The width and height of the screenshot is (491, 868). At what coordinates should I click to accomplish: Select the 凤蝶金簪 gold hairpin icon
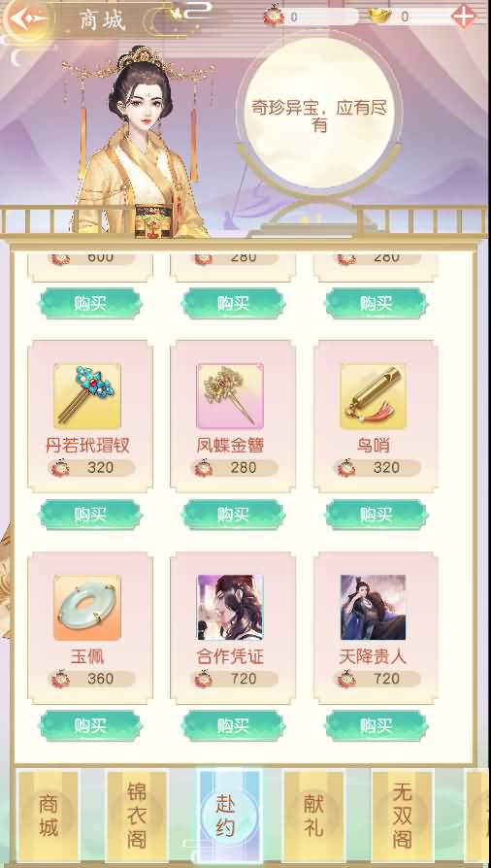pyautogui.click(x=230, y=396)
